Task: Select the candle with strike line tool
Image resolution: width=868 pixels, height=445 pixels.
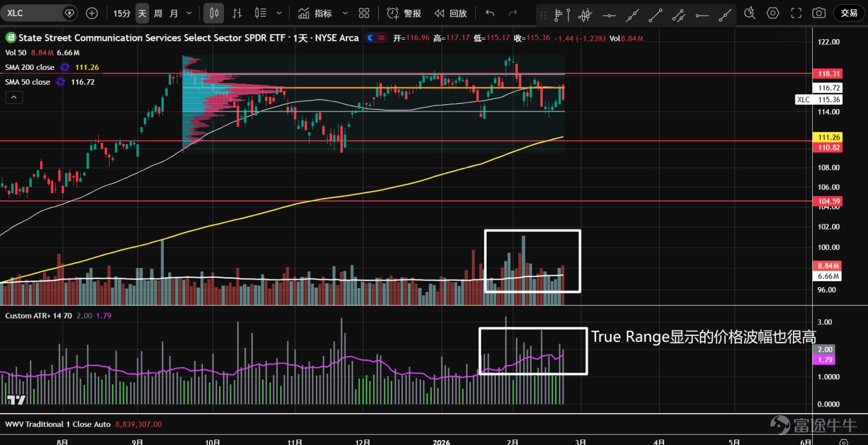Action: pos(585,15)
